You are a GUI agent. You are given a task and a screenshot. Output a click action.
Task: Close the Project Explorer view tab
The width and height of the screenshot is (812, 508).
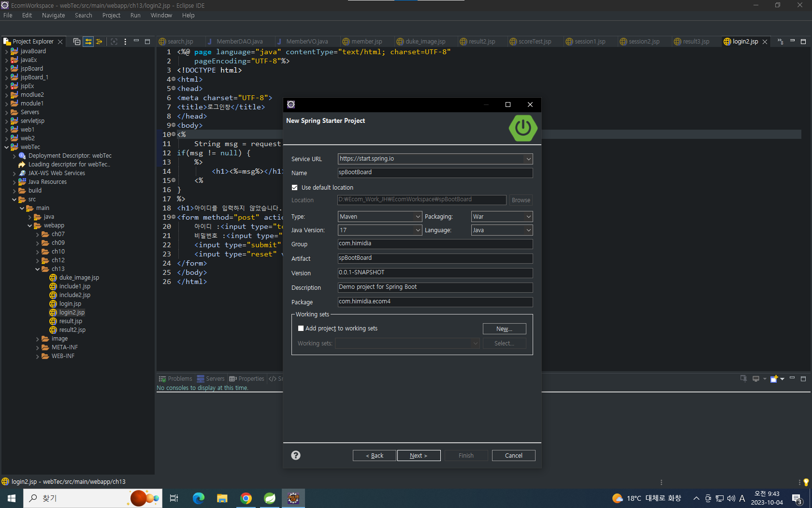[x=60, y=42]
